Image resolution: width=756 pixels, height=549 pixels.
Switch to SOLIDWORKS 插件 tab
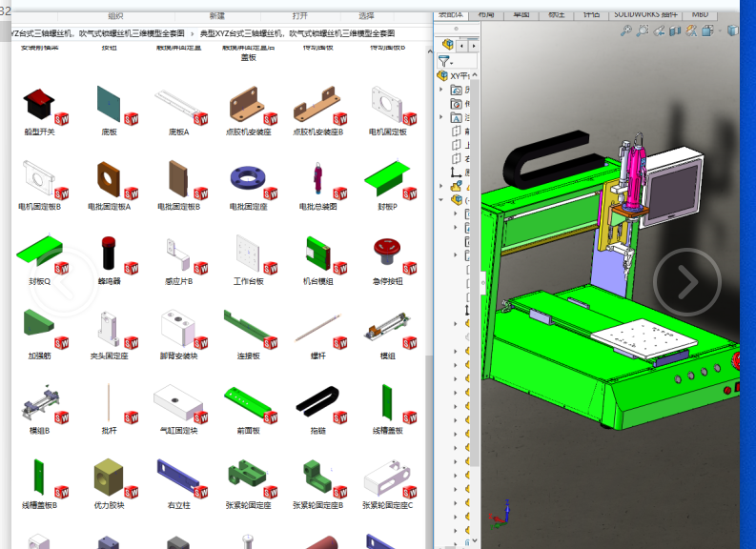click(x=645, y=14)
